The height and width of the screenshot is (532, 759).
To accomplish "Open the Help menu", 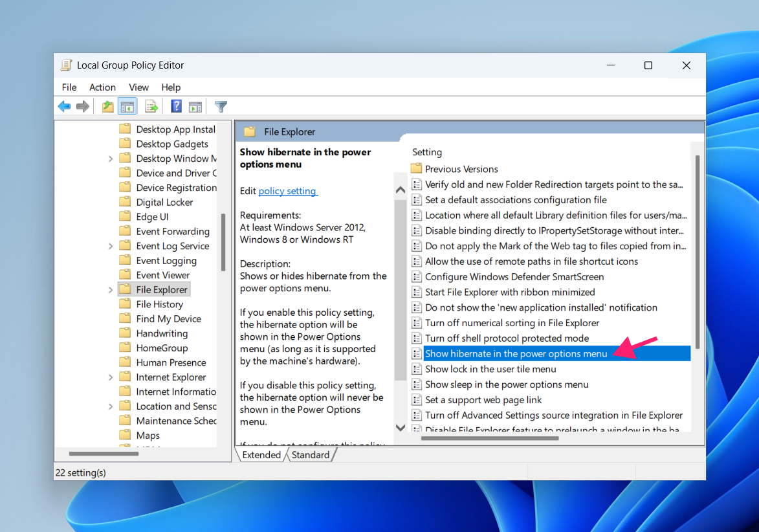I will click(x=171, y=87).
